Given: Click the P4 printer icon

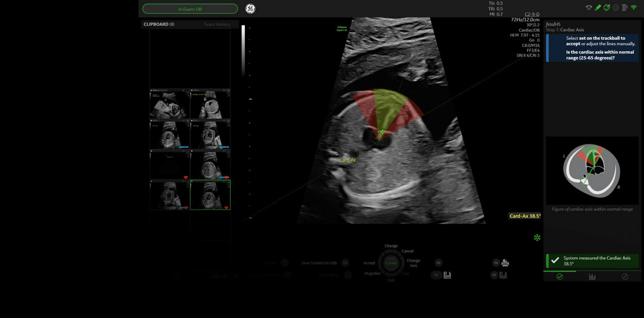Looking at the screenshot, I should 505,263.
